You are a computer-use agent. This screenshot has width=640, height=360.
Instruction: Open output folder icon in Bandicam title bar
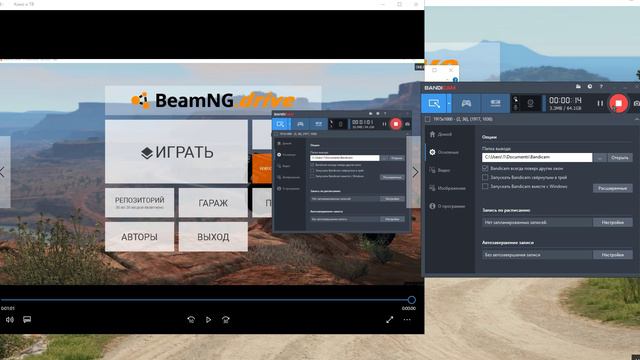click(578, 87)
